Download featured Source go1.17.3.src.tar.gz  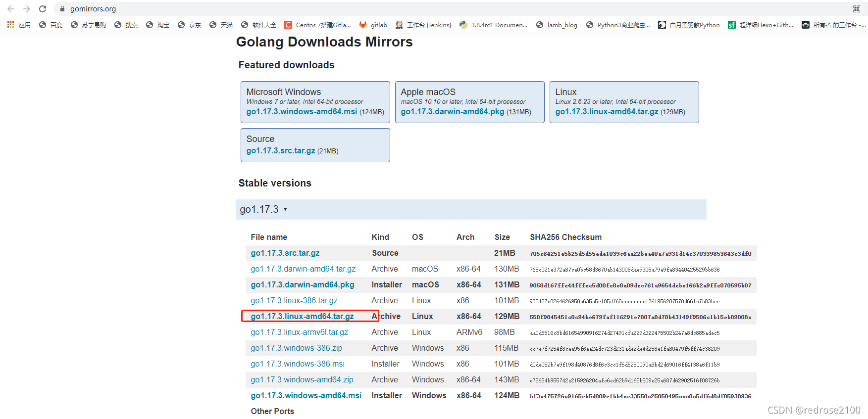pyautogui.click(x=281, y=151)
